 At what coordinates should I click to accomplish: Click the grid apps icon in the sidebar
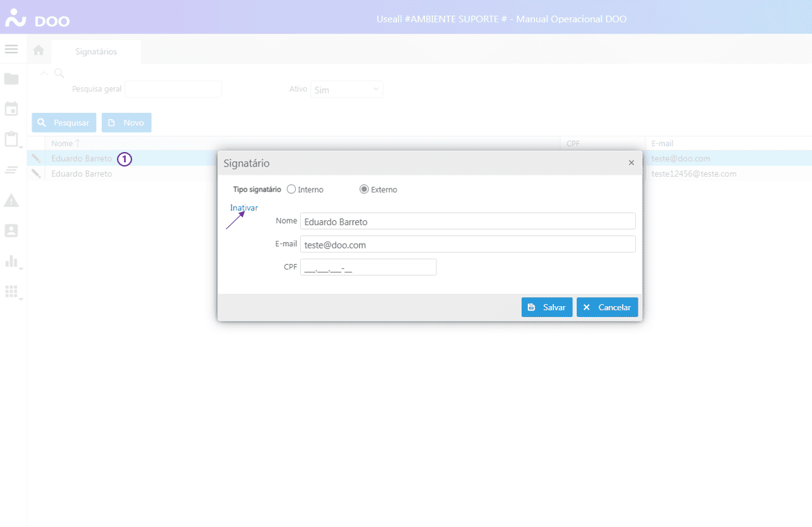[11, 291]
